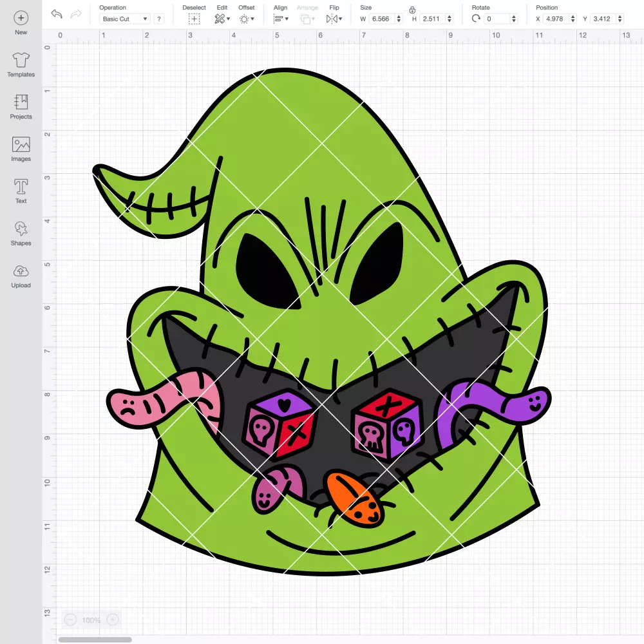Select the Text tool
The image size is (644, 644).
pyautogui.click(x=21, y=187)
